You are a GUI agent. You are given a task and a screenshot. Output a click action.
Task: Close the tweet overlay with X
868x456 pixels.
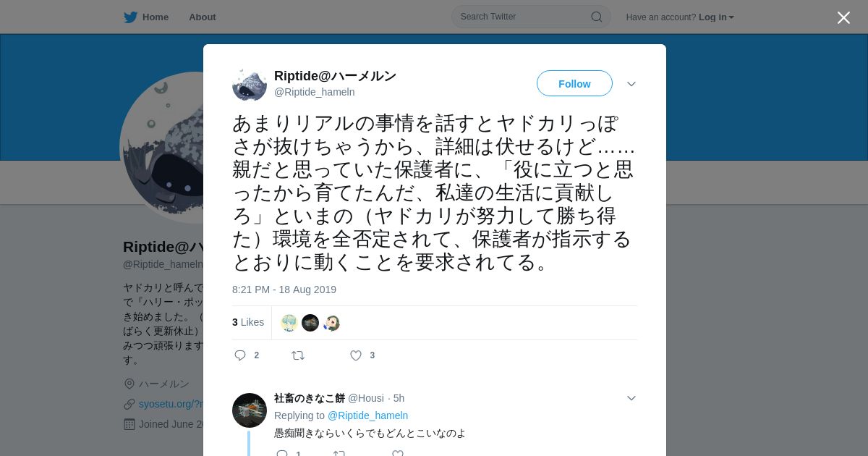click(843, 17)
